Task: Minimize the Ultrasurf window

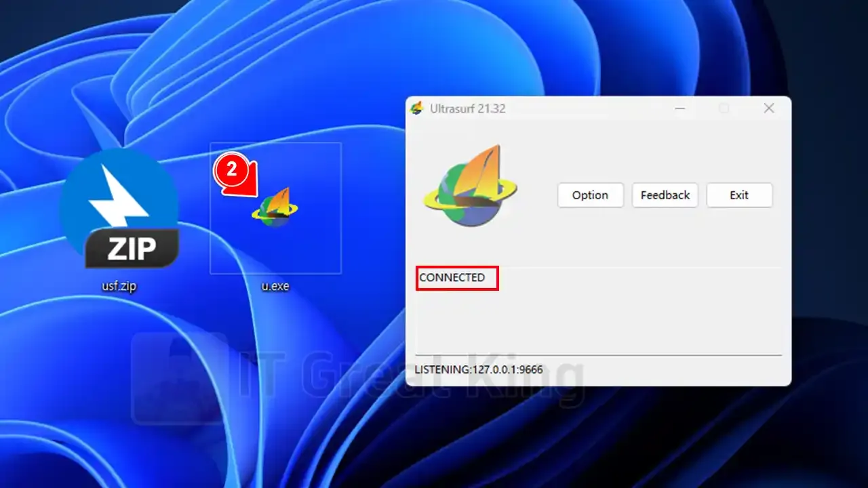Action: point(679,108)
